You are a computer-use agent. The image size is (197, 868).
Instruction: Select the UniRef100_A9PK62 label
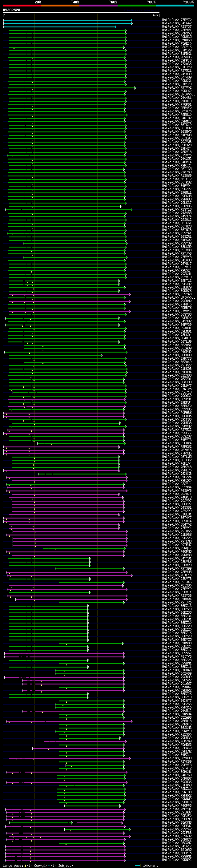pyautogui.click(x=177, y=446)
